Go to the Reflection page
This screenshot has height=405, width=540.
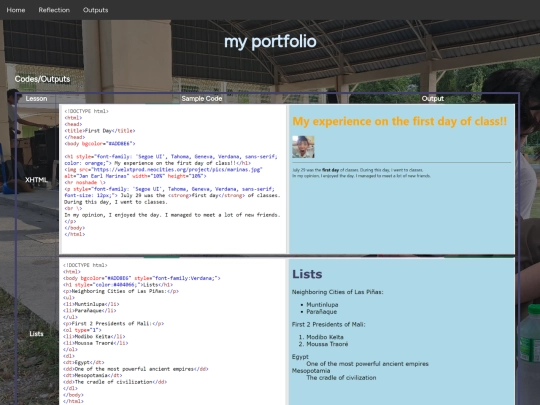click(x=54, y=10)
